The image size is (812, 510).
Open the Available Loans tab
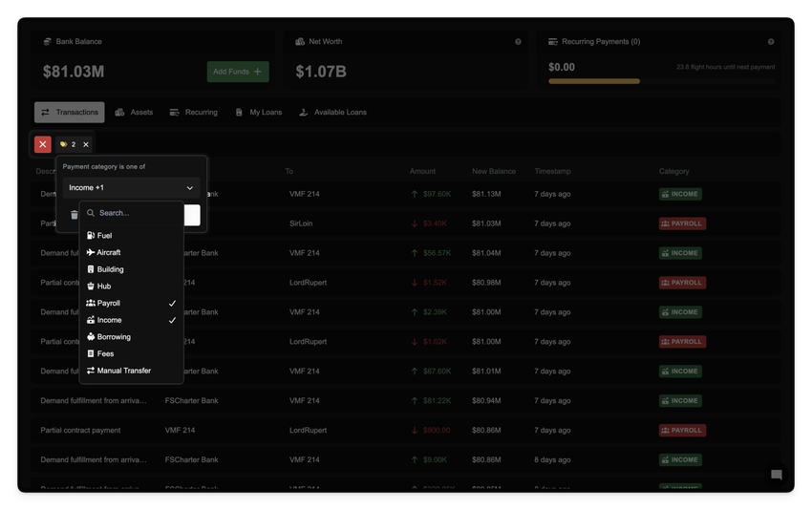coord(332,113)
